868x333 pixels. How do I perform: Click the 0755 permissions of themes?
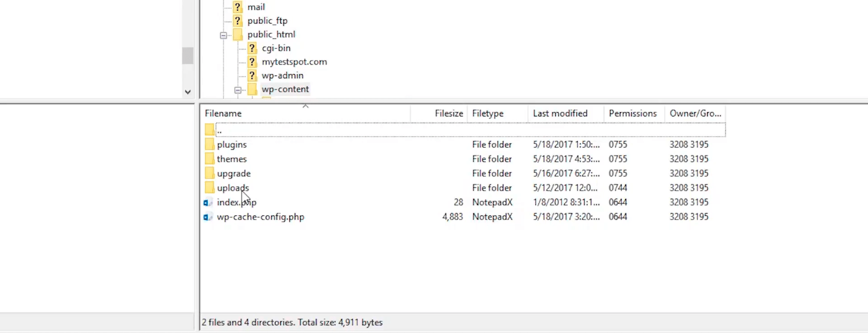pyautogui.click(x=618, y=159)
